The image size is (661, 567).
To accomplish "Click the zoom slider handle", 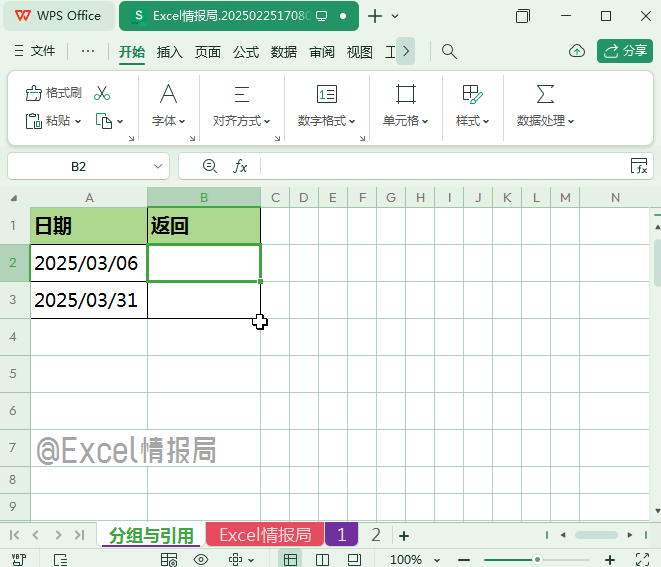I will pos(537,560).
